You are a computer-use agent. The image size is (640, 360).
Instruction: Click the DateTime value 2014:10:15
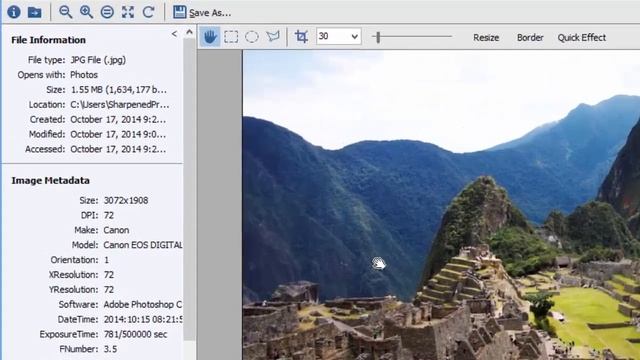(x=143, y=319)
